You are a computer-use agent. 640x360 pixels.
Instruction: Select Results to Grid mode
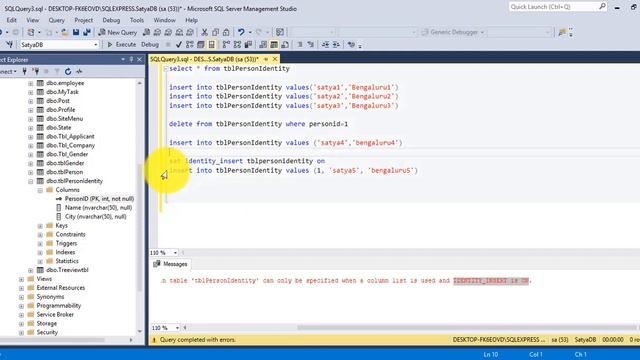[x=274, y=44]
